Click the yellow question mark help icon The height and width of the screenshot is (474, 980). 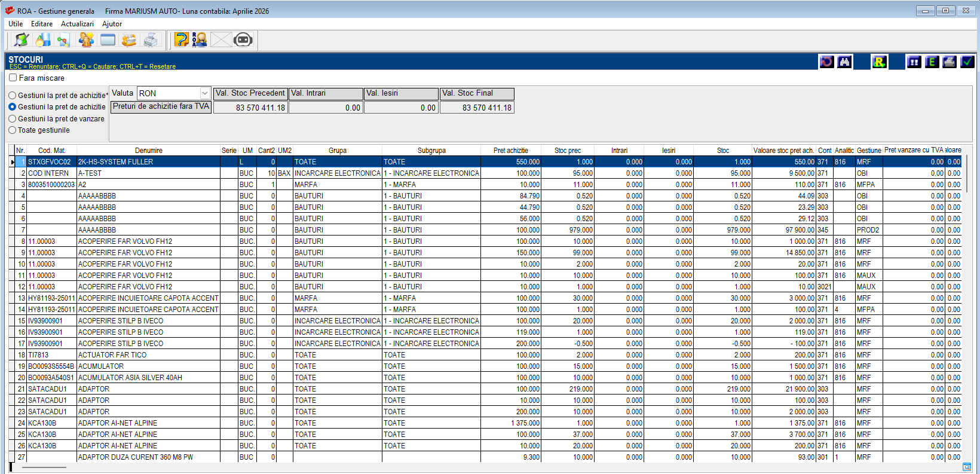coord(181,40)
